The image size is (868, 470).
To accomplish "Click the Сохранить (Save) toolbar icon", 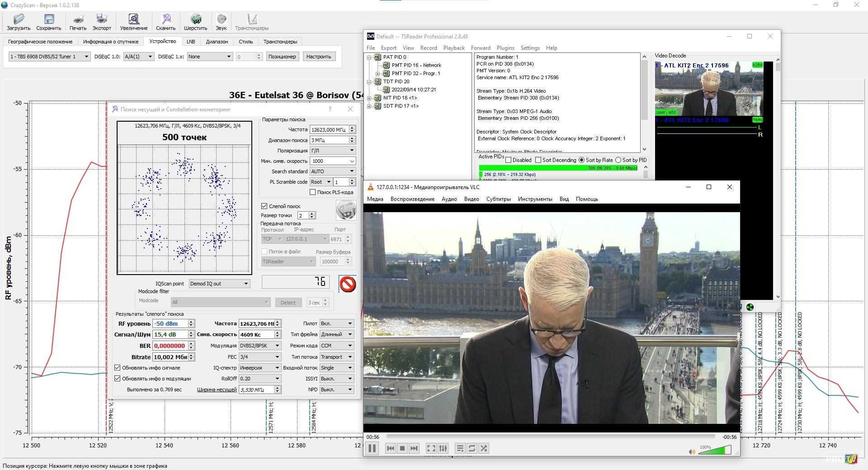I will coord(48,19).
